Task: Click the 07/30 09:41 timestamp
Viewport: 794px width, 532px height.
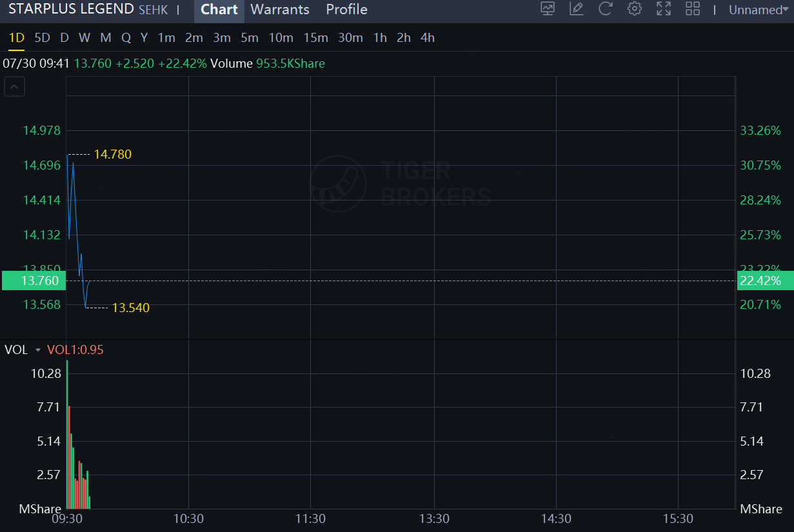Action: coord(36,64)
